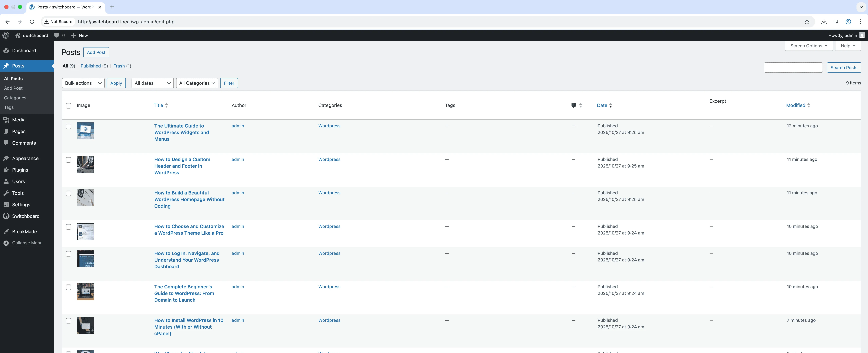868x353 pixels.
Task: Open Appearance via the paintbrush icon
Action: 6,158
